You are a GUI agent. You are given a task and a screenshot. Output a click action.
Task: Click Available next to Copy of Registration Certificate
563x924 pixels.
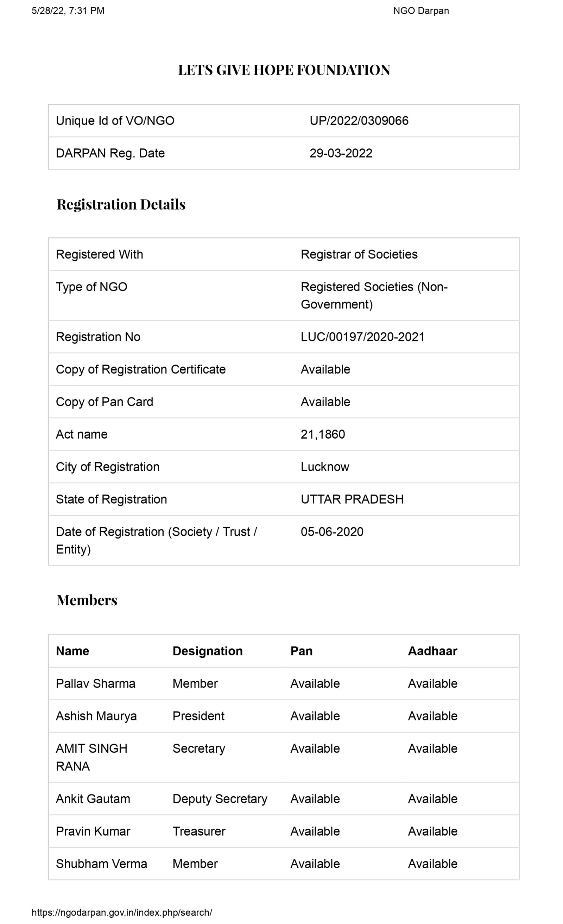[x=325, y=369]
